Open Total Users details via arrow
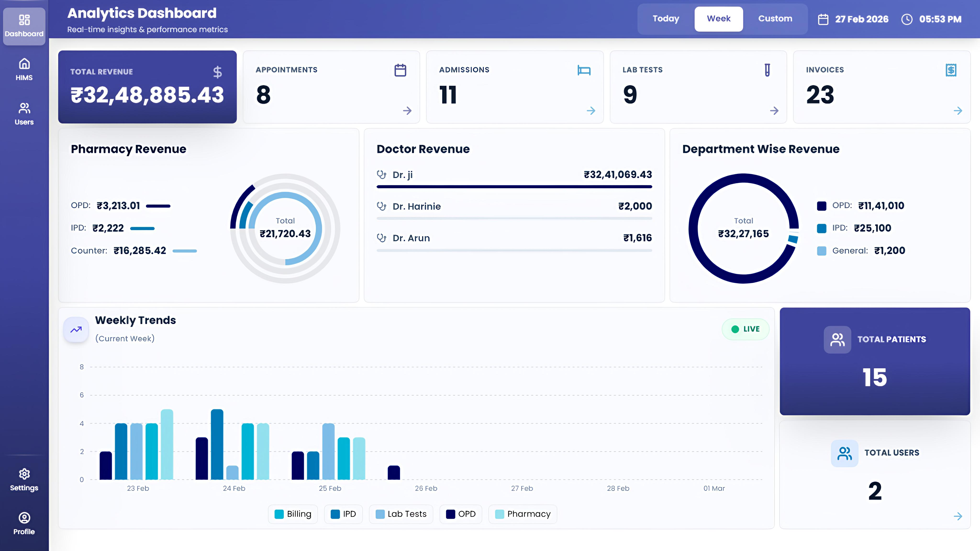This screenshot has height=551, width=980. click(x=958, y=516)
